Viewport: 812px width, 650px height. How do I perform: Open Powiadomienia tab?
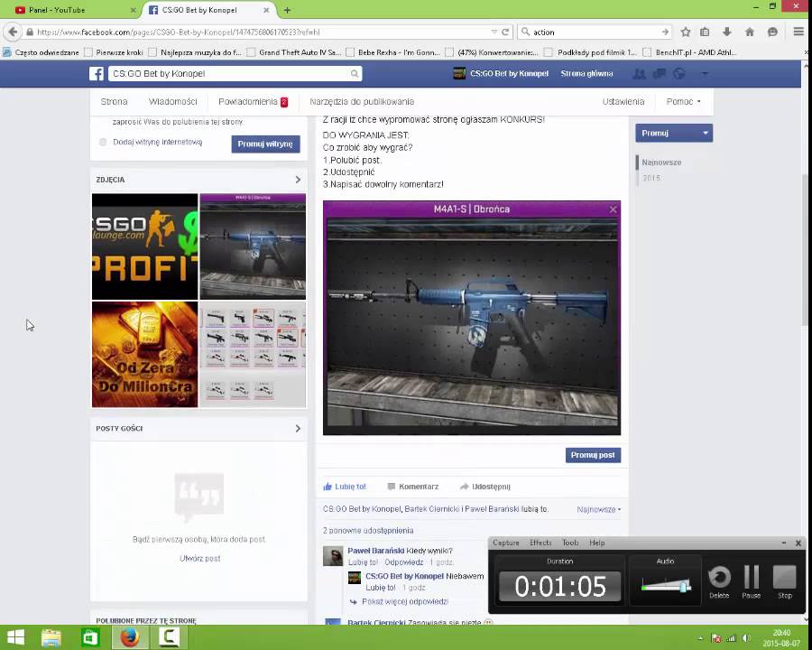(253, 102)
